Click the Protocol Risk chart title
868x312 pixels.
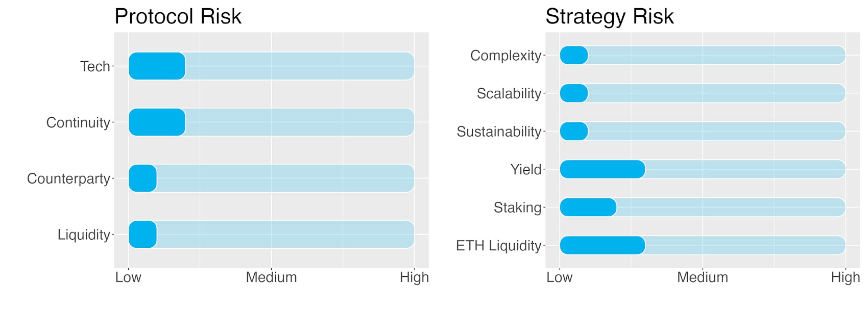tap(178, 16)
